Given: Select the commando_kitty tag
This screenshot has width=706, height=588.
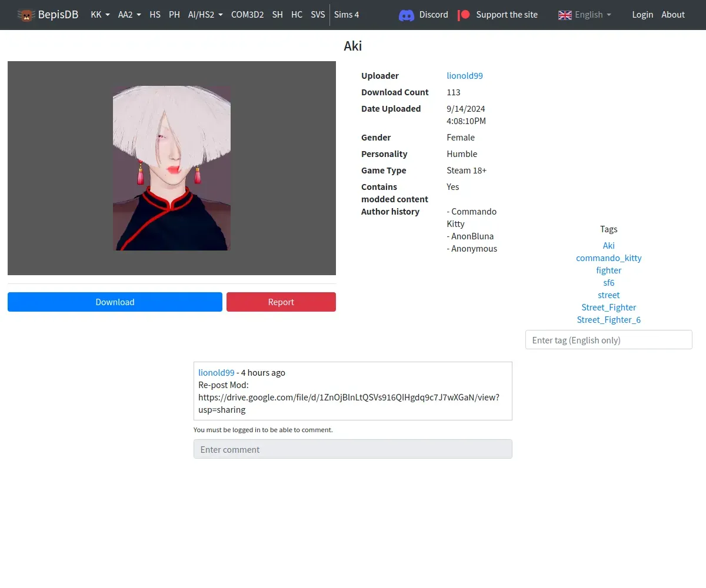Looking at the screenshot, I should coord(609,258).
